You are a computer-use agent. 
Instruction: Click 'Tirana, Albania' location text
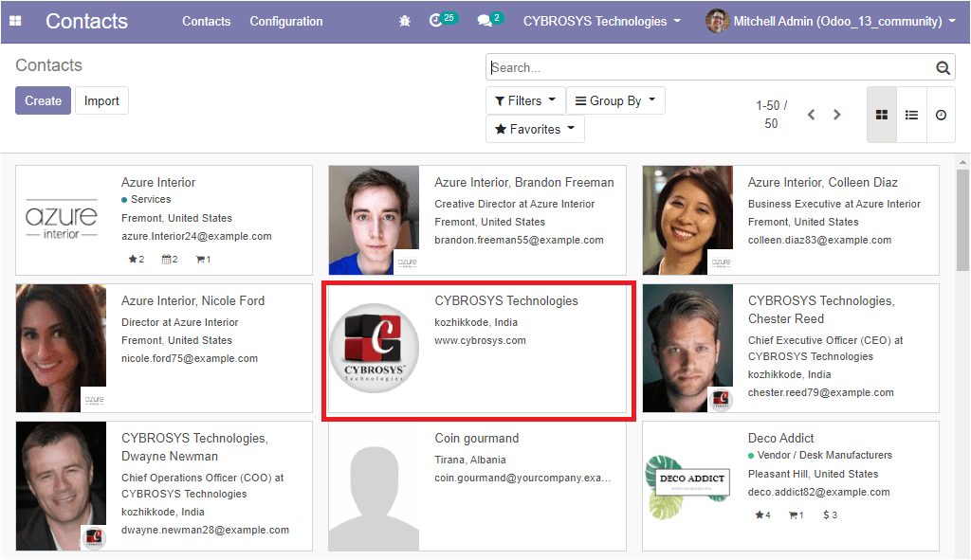tap(470, 460)
